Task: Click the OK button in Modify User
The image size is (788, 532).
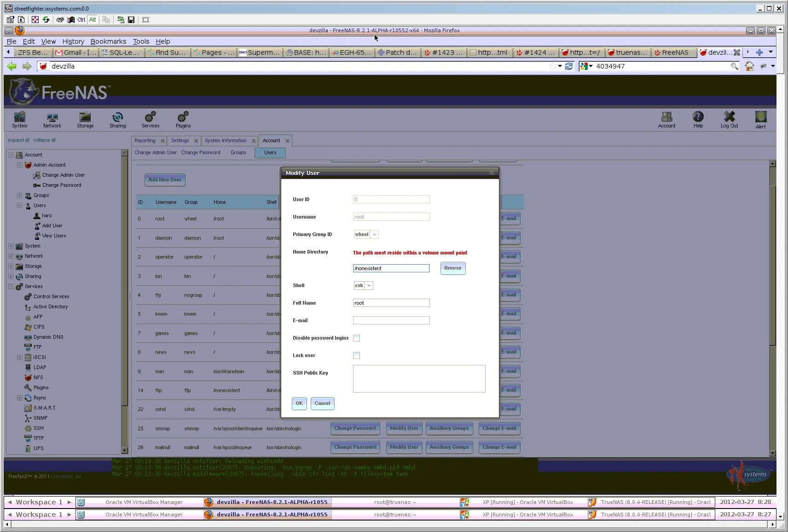Action: tap(299, 404)
